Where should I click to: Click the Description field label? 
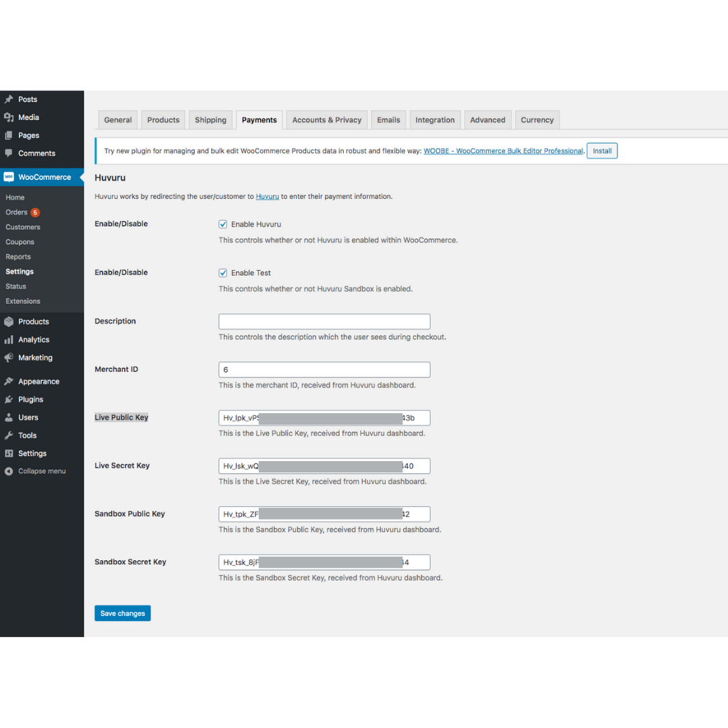[x=115, y=321]
